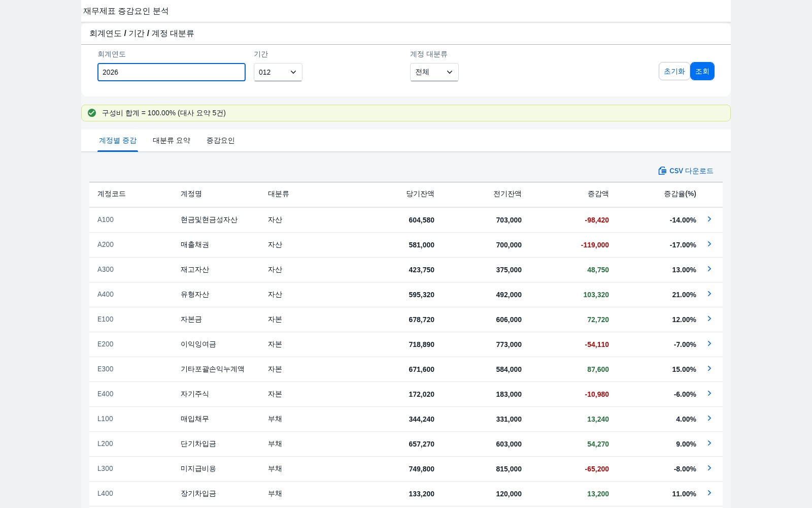Click the 815,000 prior balance value
The image size is (812, 508).
tap(509, 469)
